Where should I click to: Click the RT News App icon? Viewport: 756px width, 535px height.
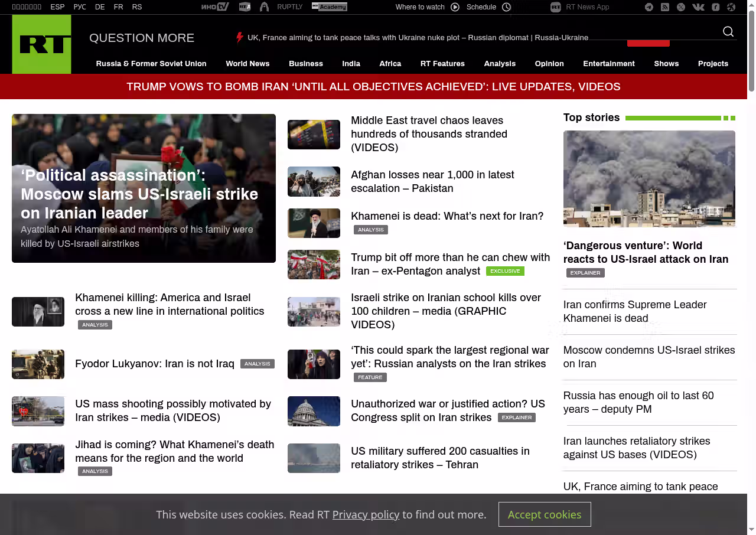555,7
